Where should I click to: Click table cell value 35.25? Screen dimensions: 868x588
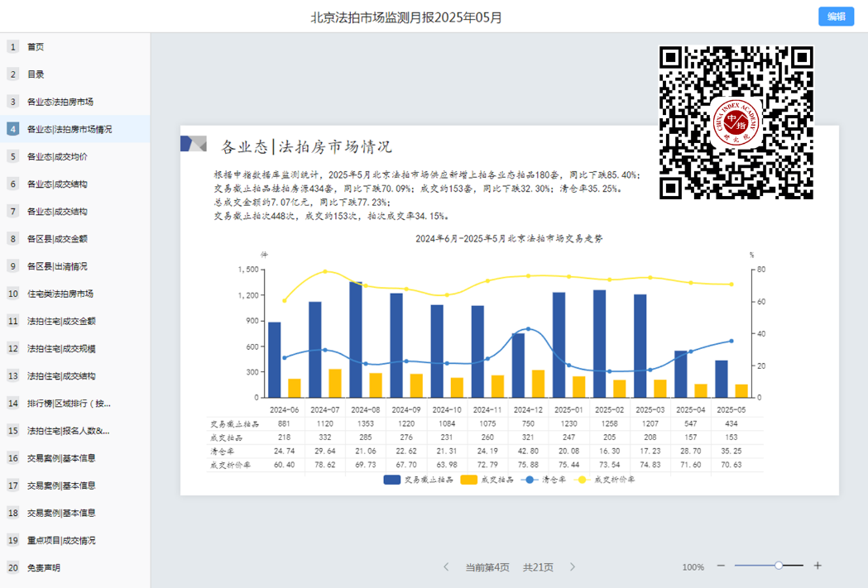731,452
